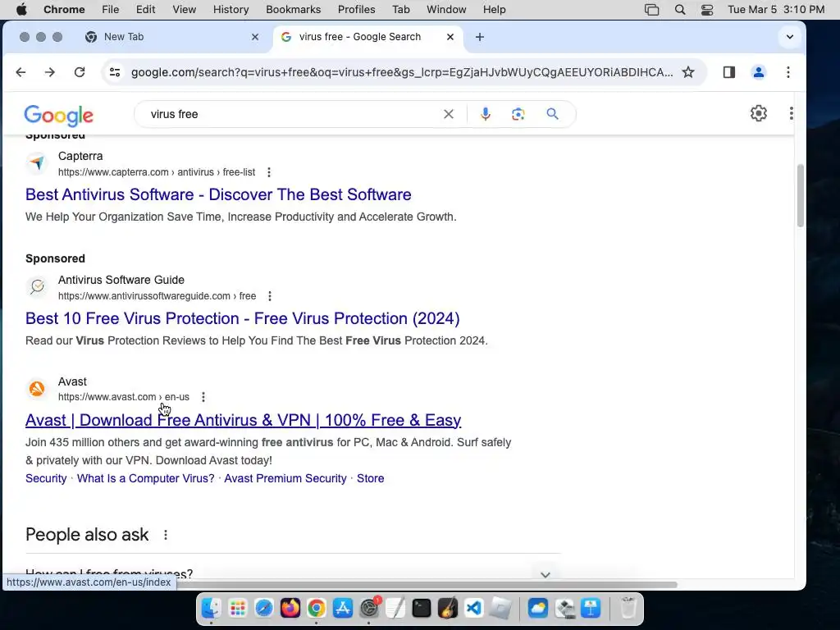
Task: Open Visual Studio Code from the Dock
Action: 474,608
